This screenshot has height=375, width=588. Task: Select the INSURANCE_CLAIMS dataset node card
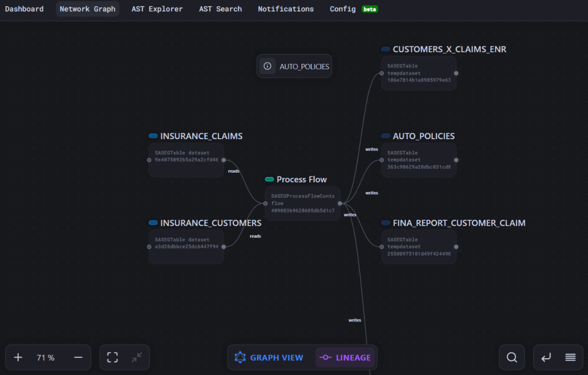[186, 160]
